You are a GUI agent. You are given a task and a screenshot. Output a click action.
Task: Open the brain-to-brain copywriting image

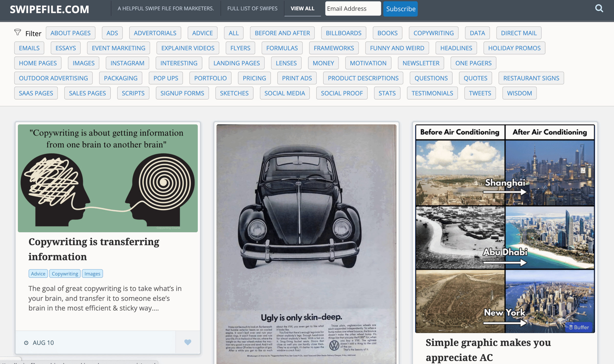(108, 178)
